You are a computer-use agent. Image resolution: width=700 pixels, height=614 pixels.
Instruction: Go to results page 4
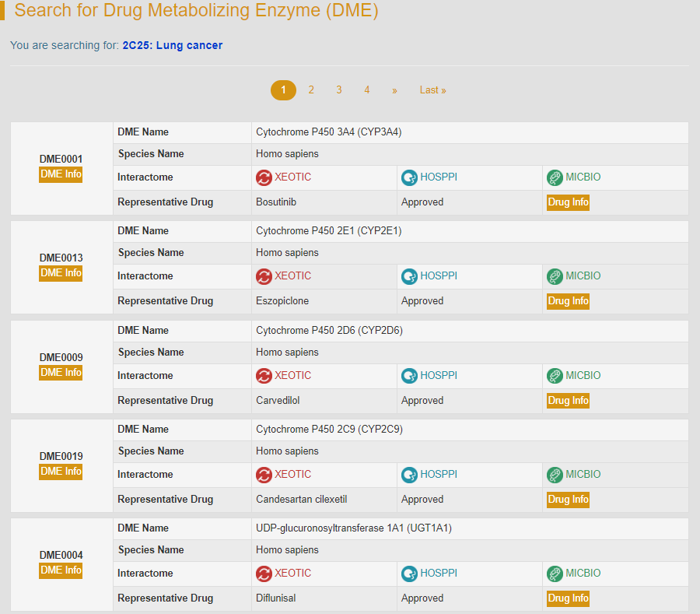367,90
